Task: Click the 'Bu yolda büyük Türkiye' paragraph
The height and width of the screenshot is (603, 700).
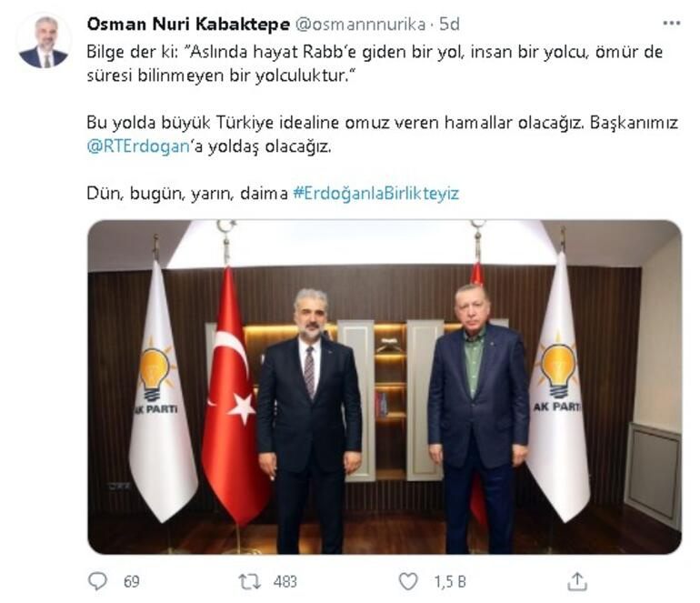Action: (x=382, y=135)
